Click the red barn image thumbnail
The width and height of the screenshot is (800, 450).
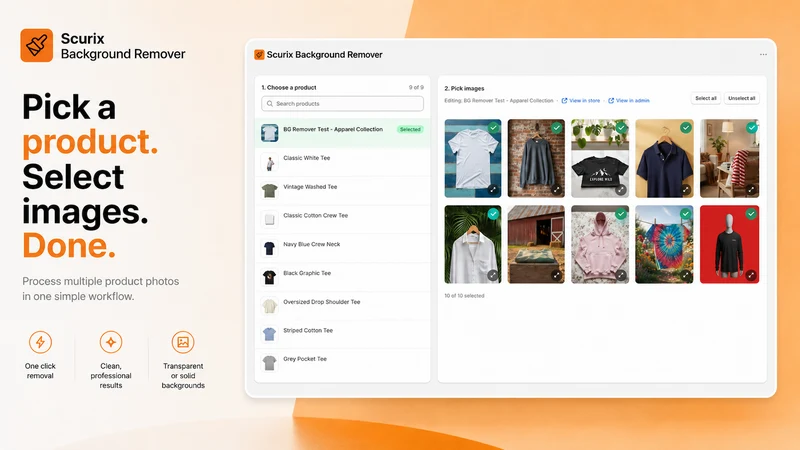click(536, 244)
